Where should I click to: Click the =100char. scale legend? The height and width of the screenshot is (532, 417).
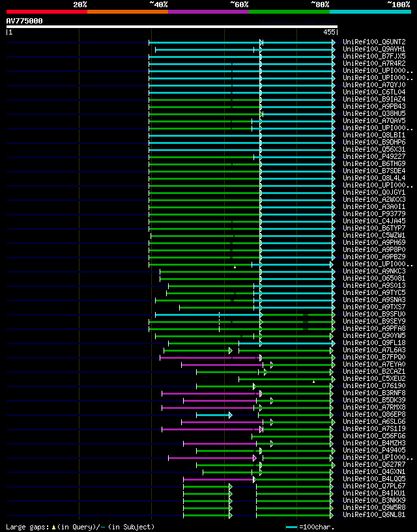(x=310, y=527)
